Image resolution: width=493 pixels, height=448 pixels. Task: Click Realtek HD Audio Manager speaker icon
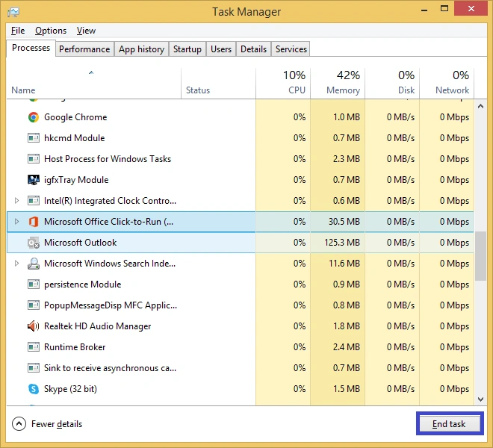pyautogui.click(x=34, y=326)
